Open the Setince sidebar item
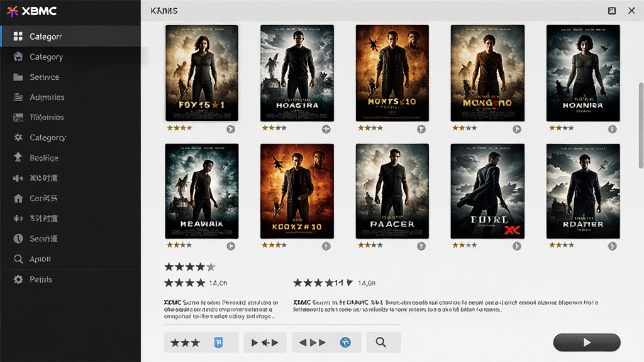The image size is (644, 362). 70,77
